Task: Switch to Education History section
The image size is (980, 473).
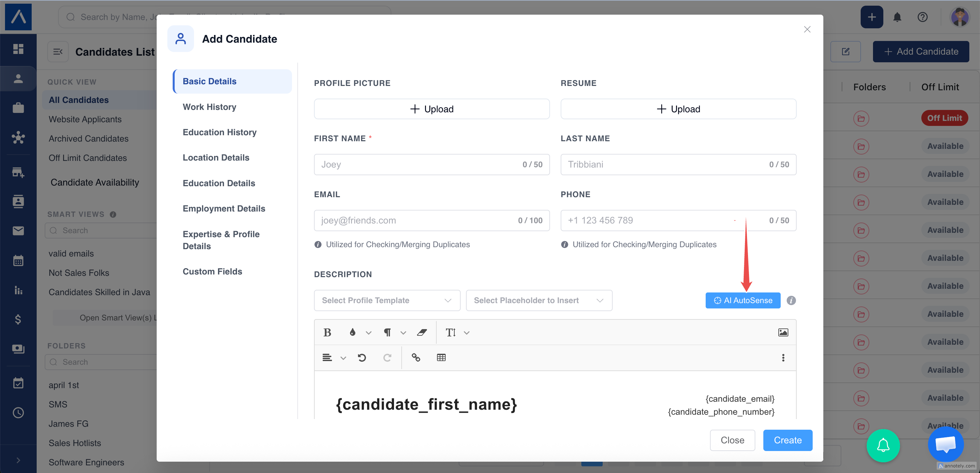Action: (x=220, y=132)
